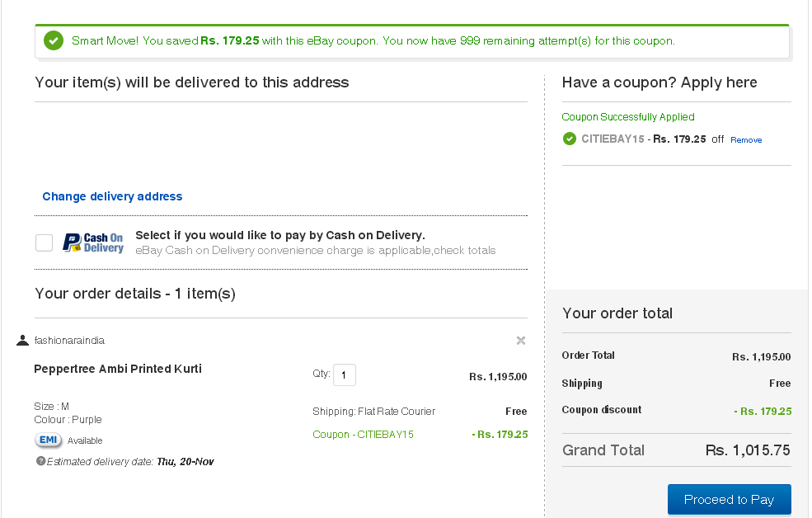Tick the Cash on Delivery checkbox
Screen dimensions: 812x518
(44, 243)
